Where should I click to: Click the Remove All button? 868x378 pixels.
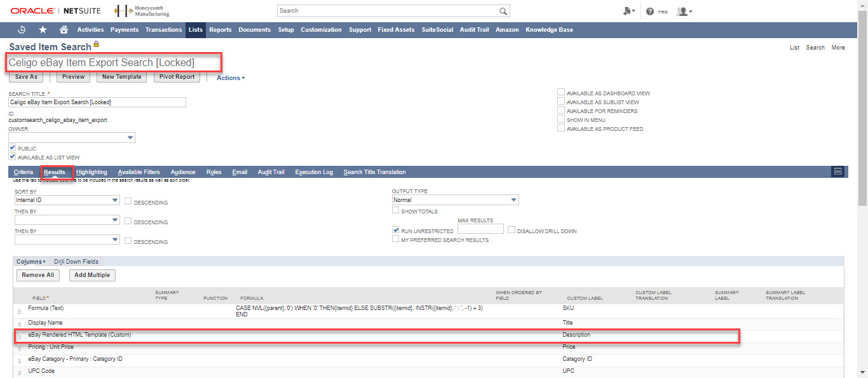[x=38, y=275]
